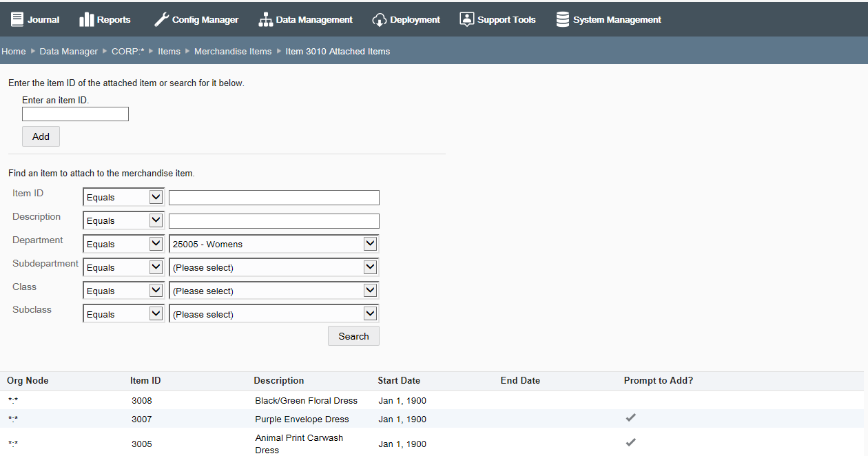868x456 pixels.
Task: Select the Config Manager wrench icon
Action: coord(161,19)
